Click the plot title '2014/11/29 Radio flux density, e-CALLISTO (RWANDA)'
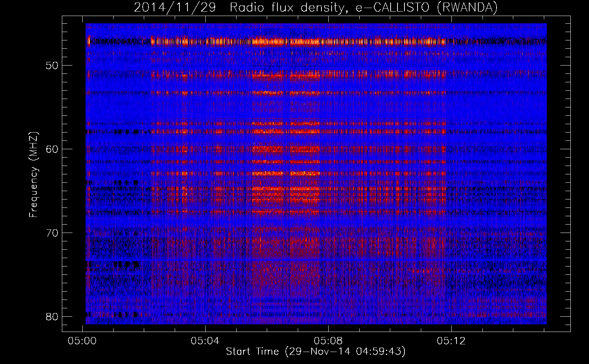Screen dimensions: 589x364 [316, 8]
